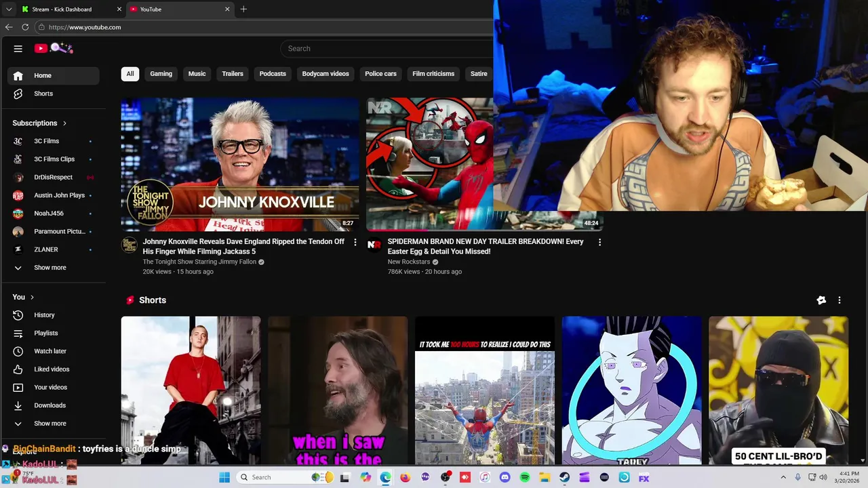Select the Film criticisms filter chip
The height and width of the screenshot is (488, 868).
(x=433, y=74)
